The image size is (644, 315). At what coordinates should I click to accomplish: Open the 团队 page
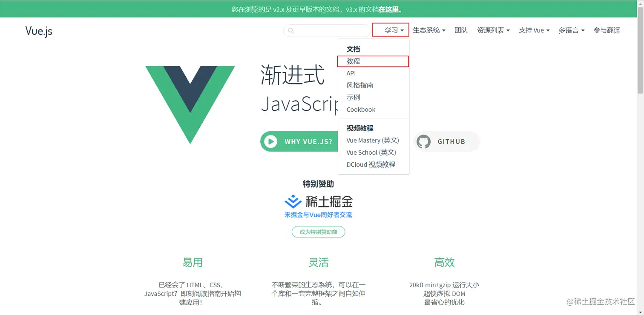coord(461,30)
